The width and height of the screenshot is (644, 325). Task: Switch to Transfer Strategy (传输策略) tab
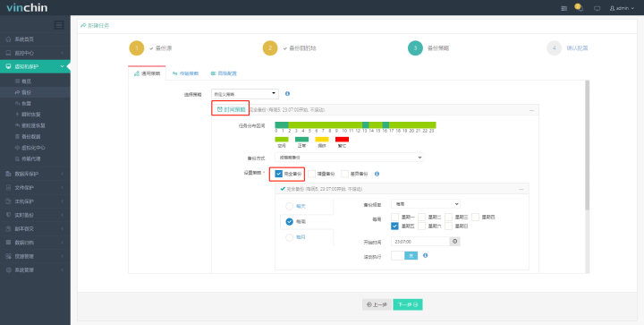tap(186, 73)
